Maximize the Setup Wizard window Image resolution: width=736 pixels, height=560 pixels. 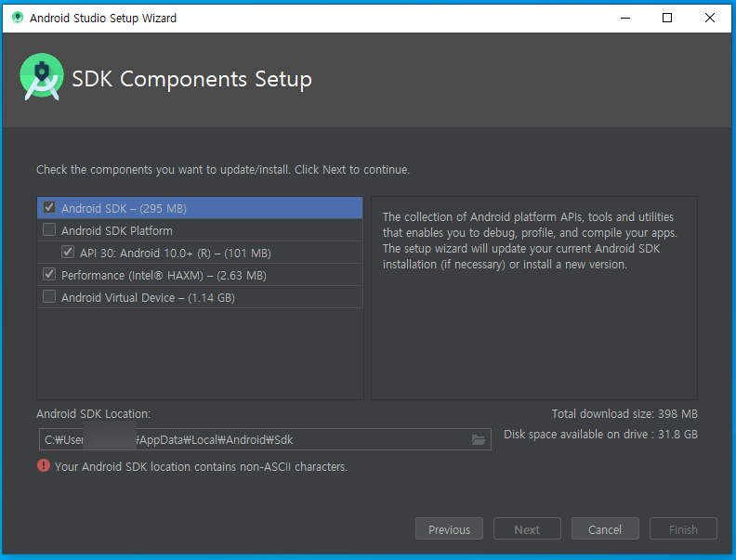667,18
